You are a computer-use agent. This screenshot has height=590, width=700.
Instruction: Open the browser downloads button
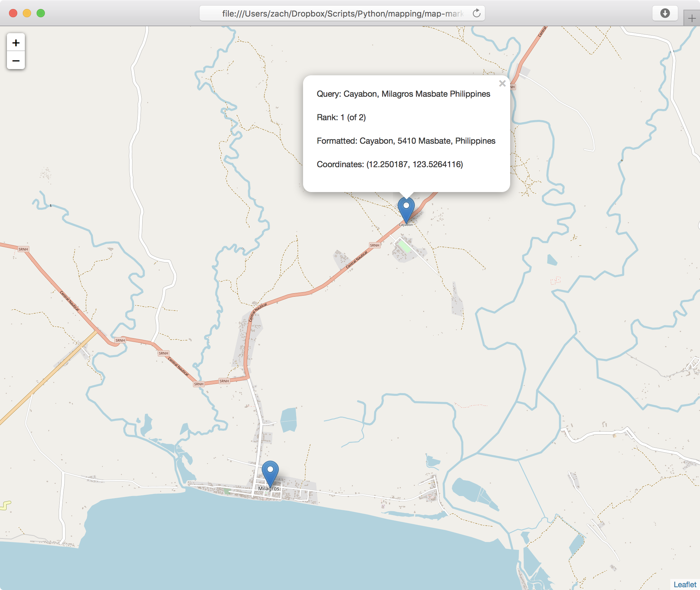pos(665,13)
